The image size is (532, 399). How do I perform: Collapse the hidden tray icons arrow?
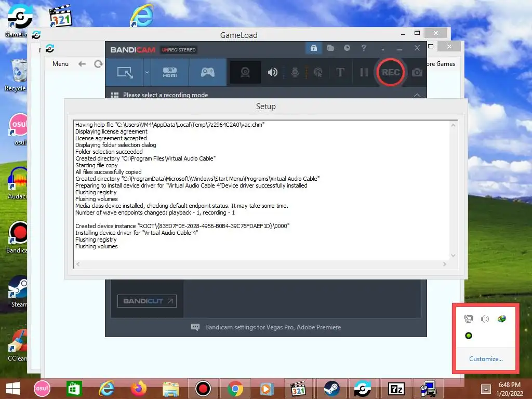pyautogui.click(x=486, y=389)
